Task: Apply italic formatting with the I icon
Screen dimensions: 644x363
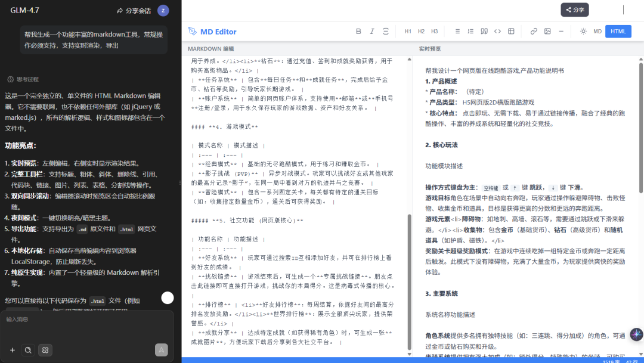Action: click(372, 32)
